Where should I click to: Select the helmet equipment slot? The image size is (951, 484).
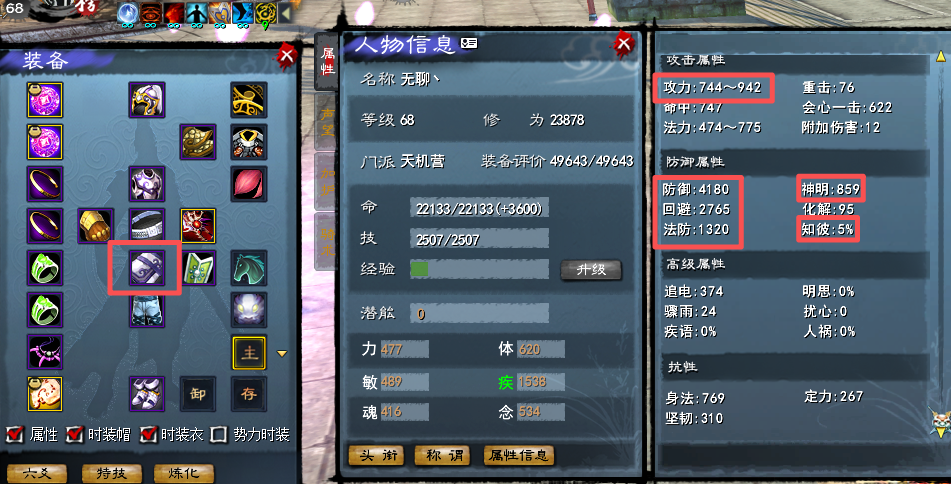[147, 100]
